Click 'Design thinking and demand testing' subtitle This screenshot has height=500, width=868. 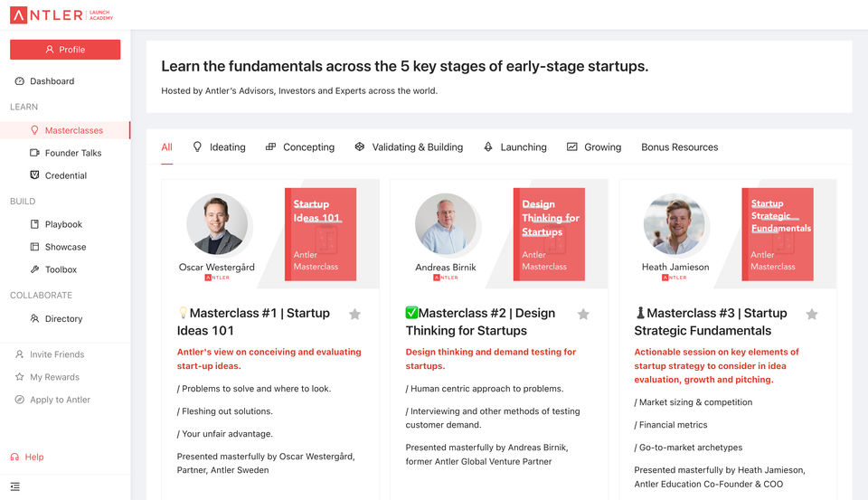[x=491, y=359]
